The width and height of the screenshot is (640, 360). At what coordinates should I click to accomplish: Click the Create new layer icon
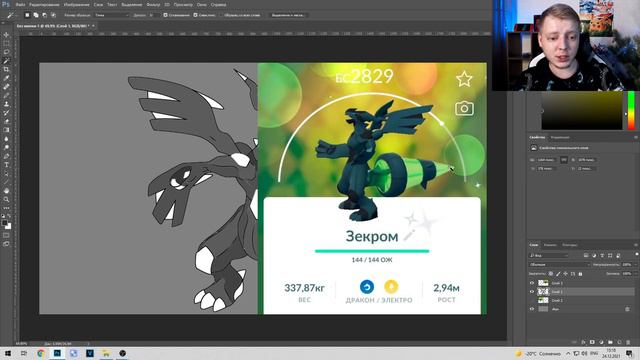pyautogui.click(x=619, y=342)
